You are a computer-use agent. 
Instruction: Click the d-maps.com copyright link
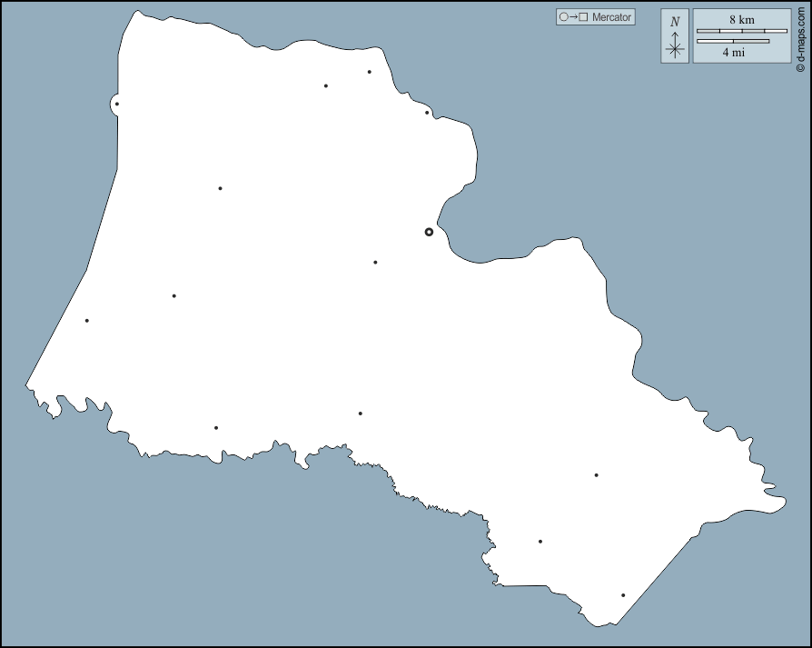[x=800, y=36]
